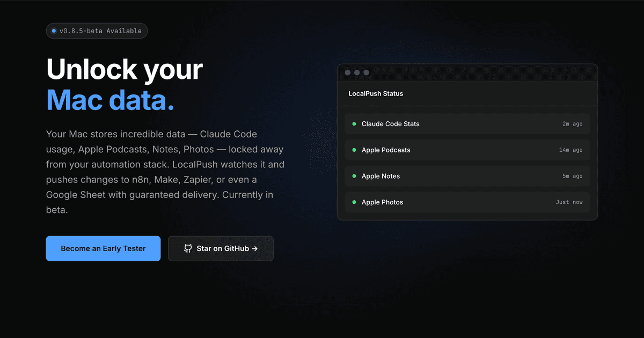Viewport: 644px width, 338px height.
Task: Select the Apple Notes status row
Action: coord(467,176)
